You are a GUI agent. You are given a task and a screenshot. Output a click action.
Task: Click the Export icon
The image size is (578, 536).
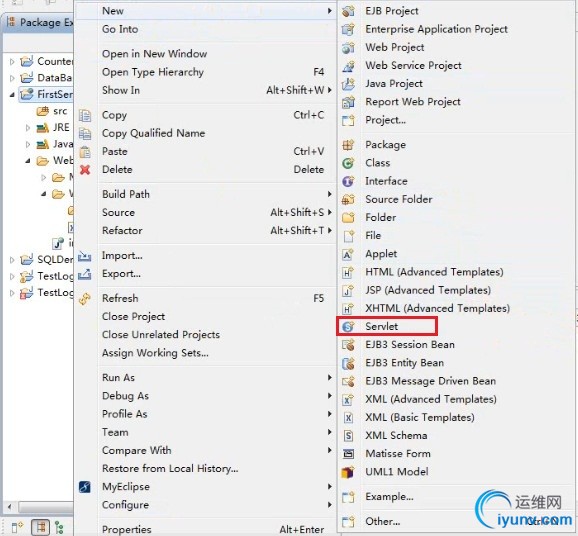coord(84,274)
